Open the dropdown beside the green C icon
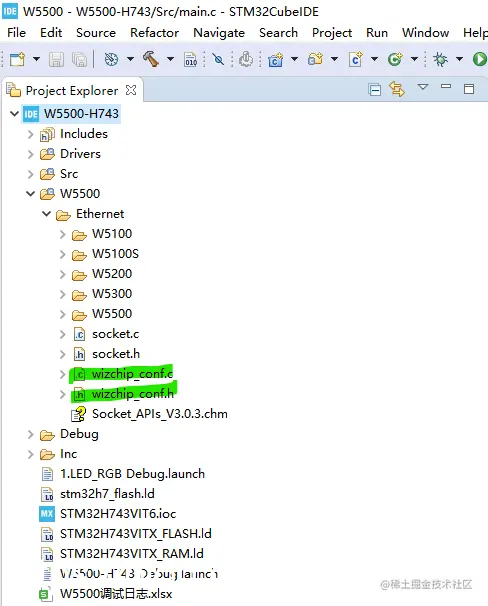Screen dimensions: 488x606 tap(414, 59)
